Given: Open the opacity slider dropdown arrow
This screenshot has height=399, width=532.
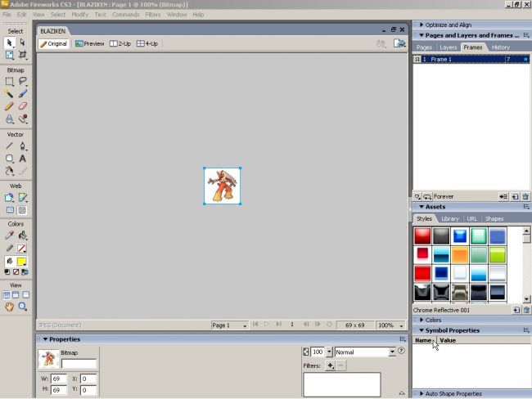Looking at the screenshot, I should point(329,352).
